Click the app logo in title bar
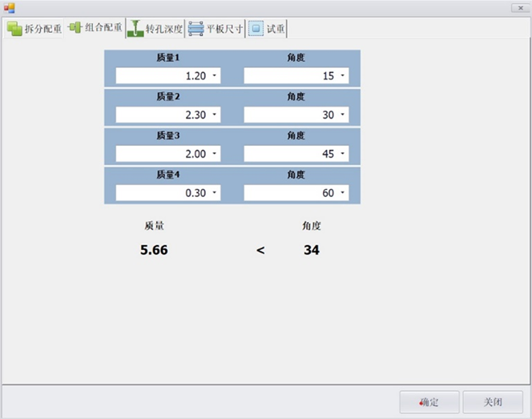This screenshot has height=419, width=532. 9,8
